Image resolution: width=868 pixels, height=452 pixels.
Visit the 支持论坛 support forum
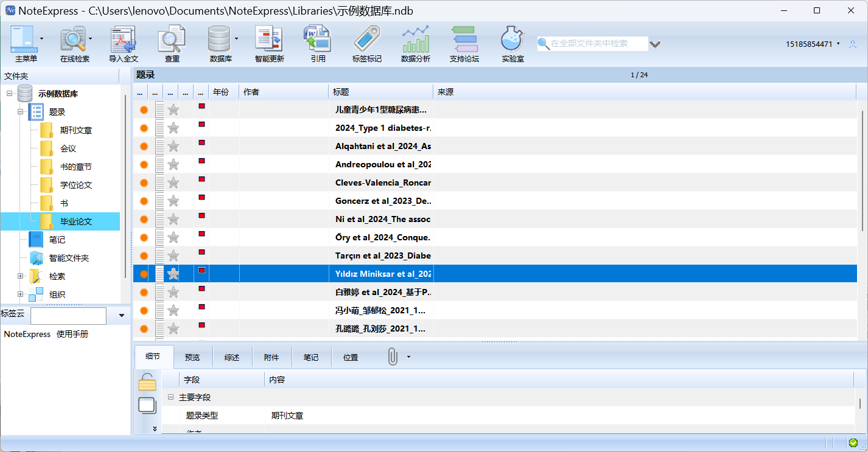click(x=464, y=44)
